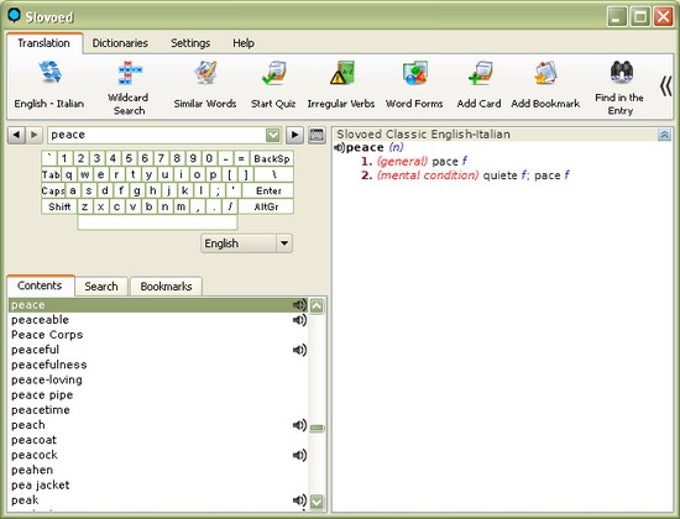Toggle the Shift virtual key
Viewport: 680px width, 519px height.
tap(59, 207)
